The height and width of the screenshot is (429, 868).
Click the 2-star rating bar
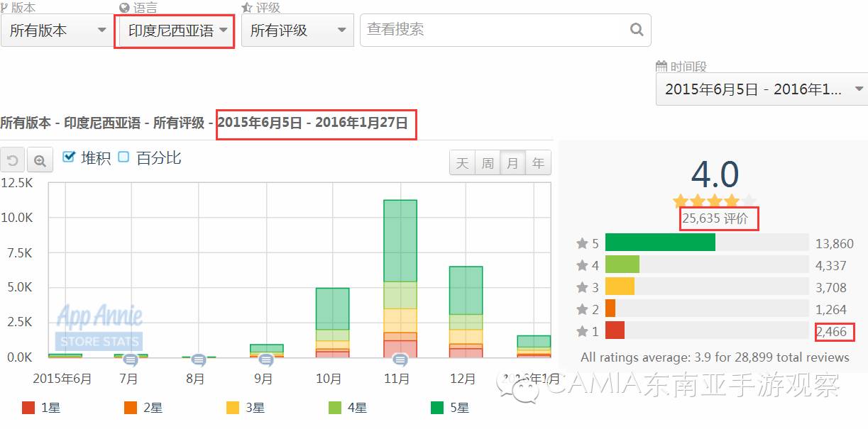(x=707, y=308)
